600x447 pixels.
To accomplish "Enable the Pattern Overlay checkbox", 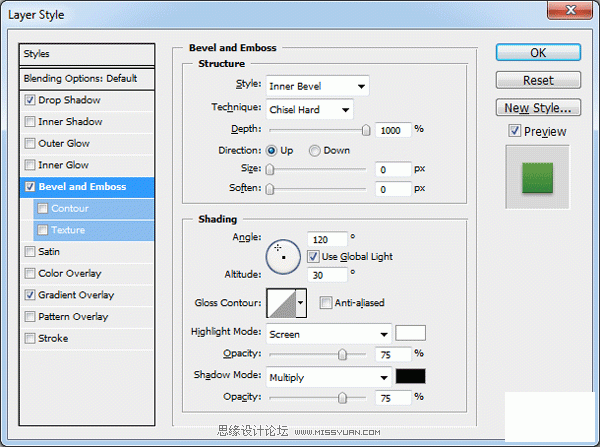I will (29, 316).
